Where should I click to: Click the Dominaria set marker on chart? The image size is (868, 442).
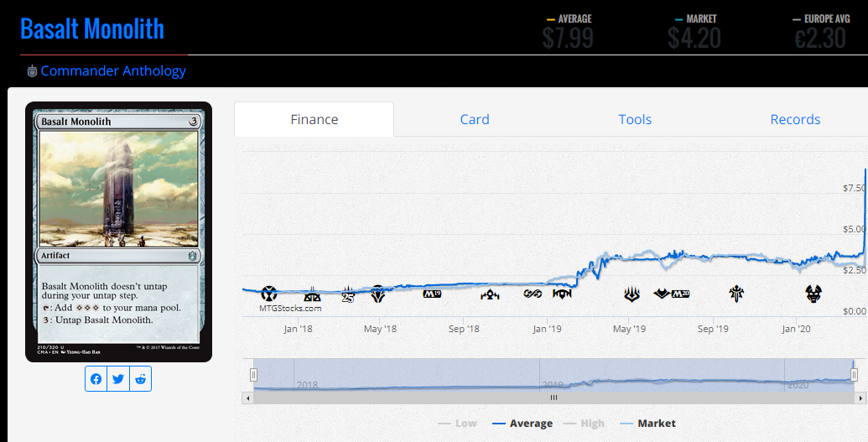click(378, 294)
